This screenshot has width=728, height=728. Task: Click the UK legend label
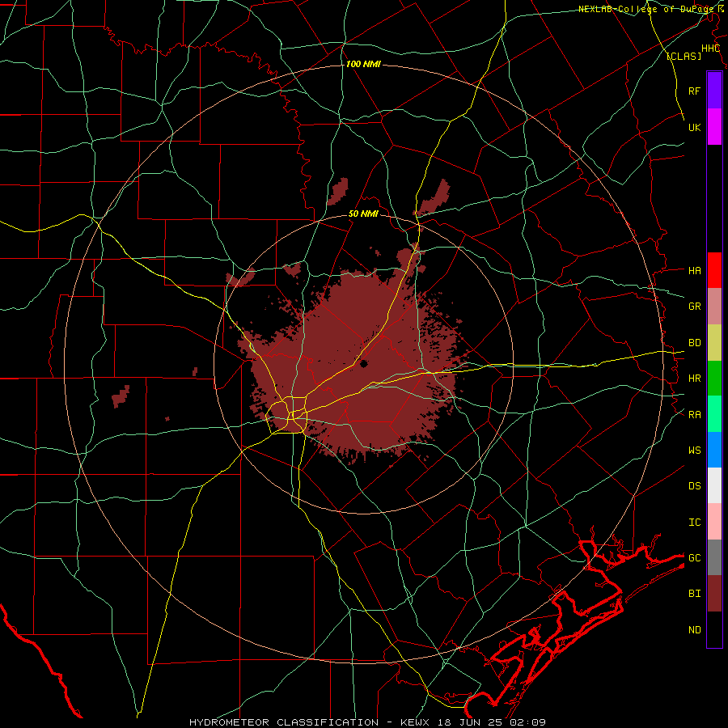(694, 127)
